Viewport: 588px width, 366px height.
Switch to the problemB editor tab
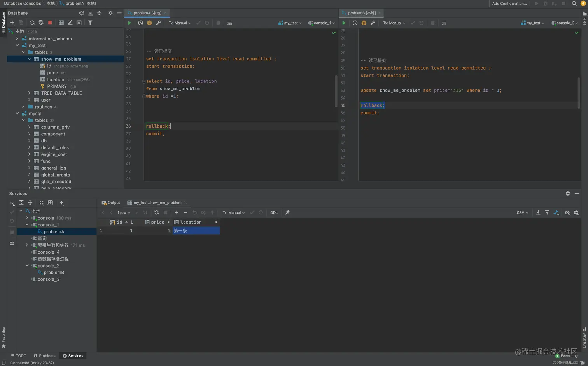(x=361, y=13)
